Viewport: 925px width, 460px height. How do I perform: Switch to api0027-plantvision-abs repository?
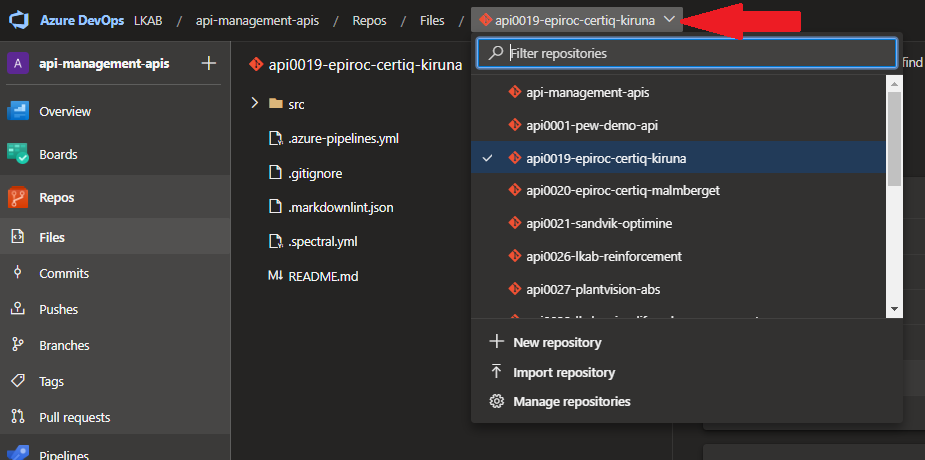(x=678, y=290)
